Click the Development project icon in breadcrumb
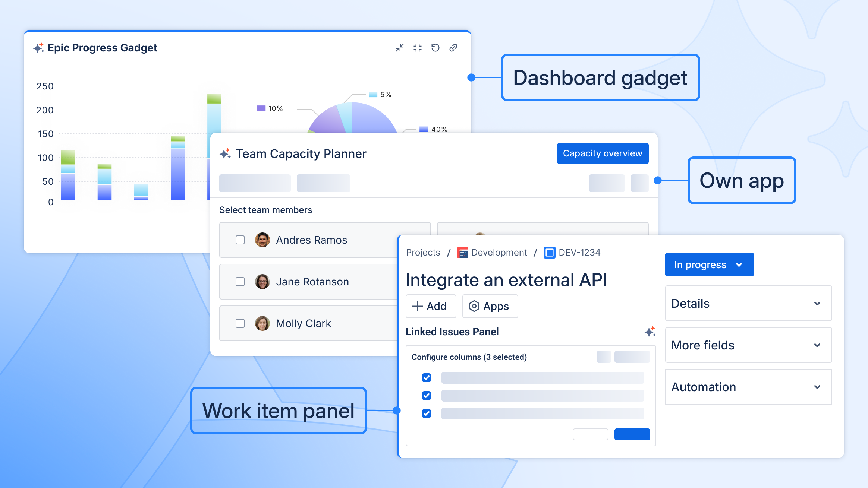 coord(463,252)
